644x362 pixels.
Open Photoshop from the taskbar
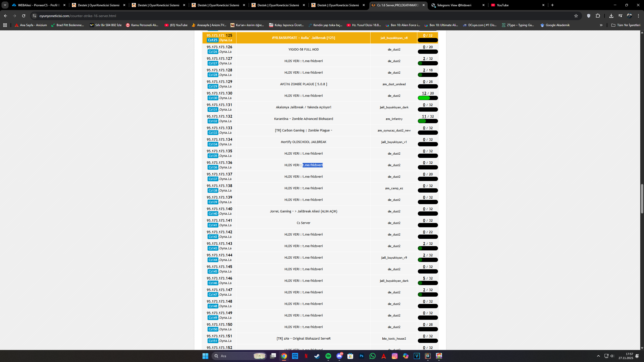point(361,356)
